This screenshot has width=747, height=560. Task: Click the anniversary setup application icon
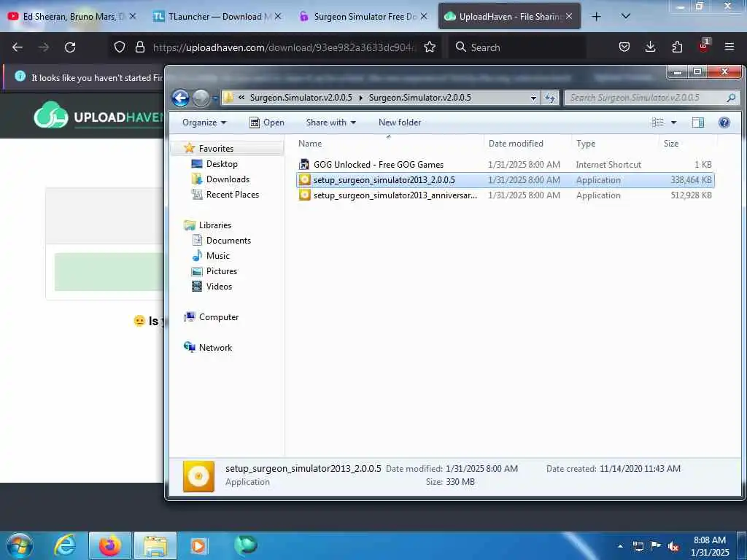pyautogui.click(x=304, y=195)
